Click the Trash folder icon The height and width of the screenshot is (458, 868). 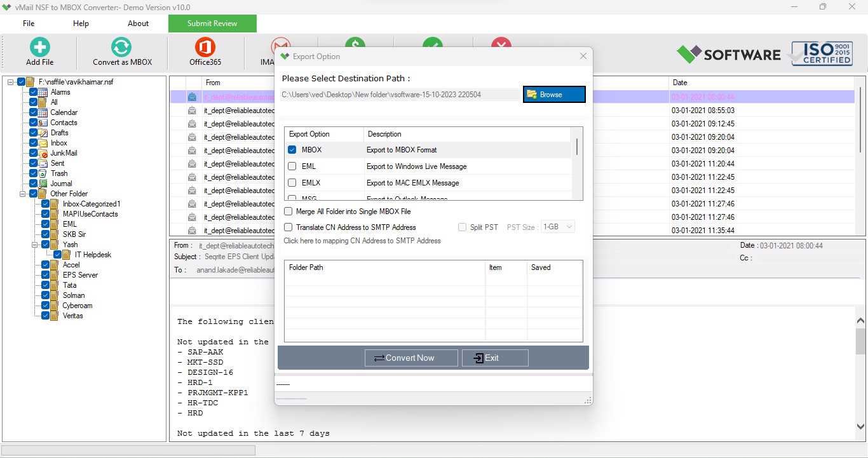[43, 173]
